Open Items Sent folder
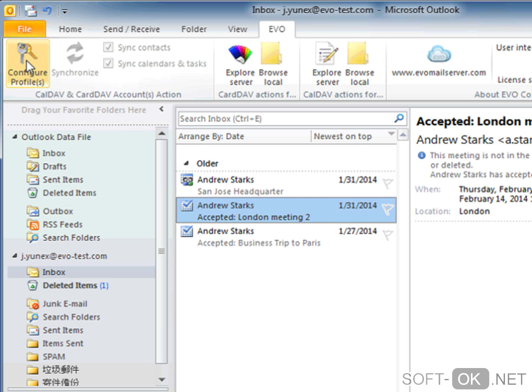532x392 pixels. click(63, 344)
